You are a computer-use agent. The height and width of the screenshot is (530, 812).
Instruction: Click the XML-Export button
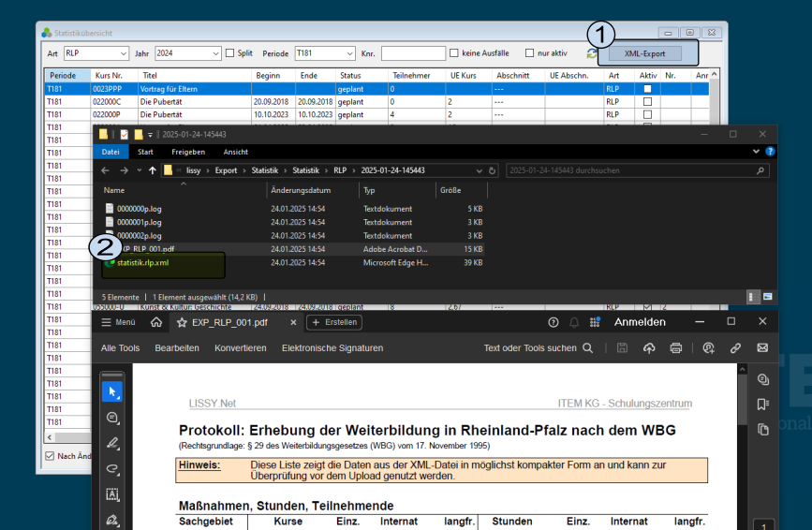pos(644,53)
